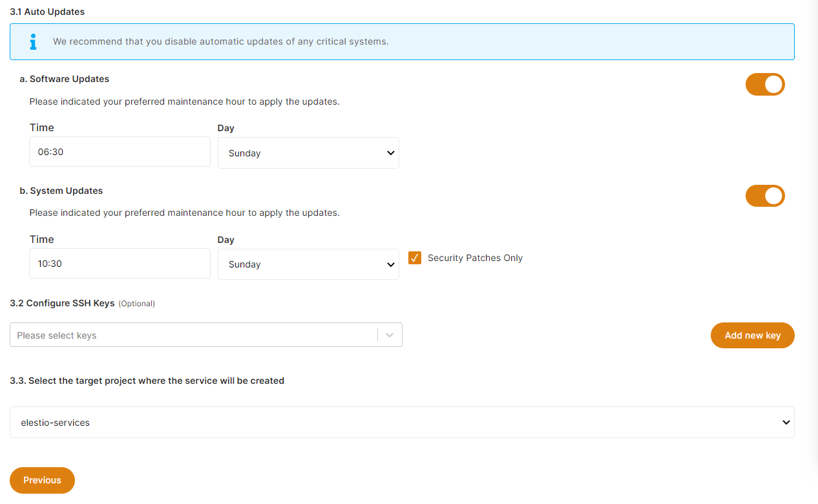818x504 pixels.
Task: Focus the 'Please select keys' field
Action: pos(194,335)
